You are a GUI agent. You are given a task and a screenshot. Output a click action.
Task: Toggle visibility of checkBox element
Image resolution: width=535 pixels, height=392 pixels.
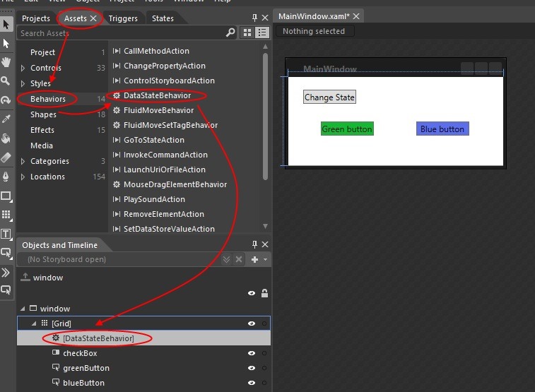pos(251,353)
